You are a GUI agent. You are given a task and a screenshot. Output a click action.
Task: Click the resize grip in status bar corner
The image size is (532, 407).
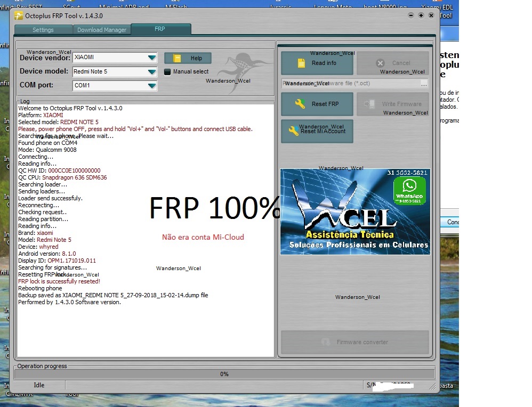tap(432, 386)
